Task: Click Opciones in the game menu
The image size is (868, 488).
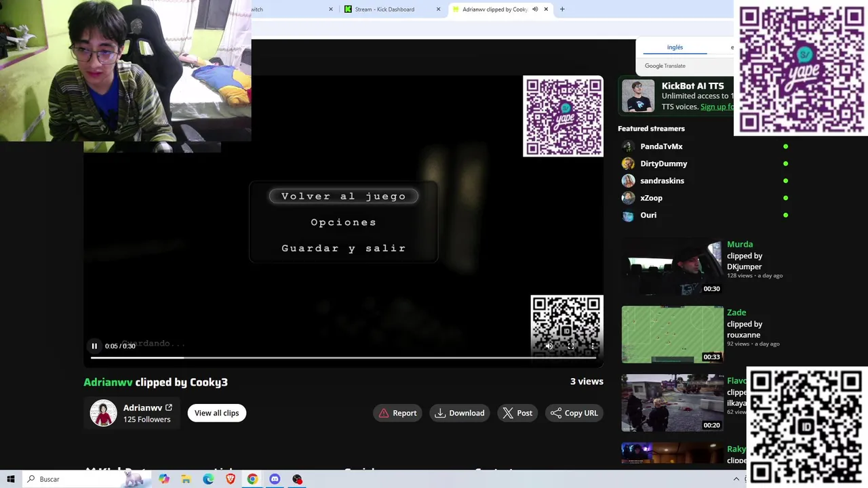Action: [x=344, y=222]
